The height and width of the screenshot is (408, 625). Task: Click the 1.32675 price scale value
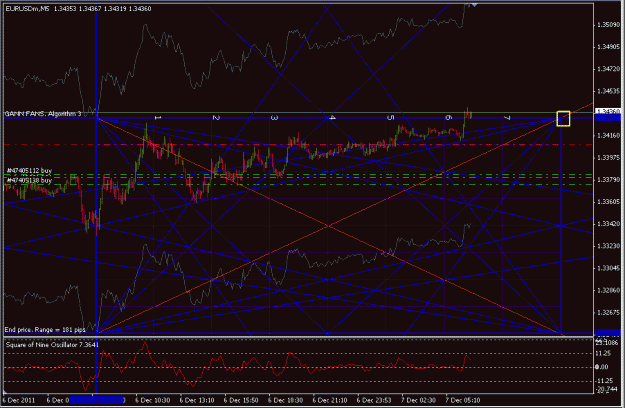(609, 313)
